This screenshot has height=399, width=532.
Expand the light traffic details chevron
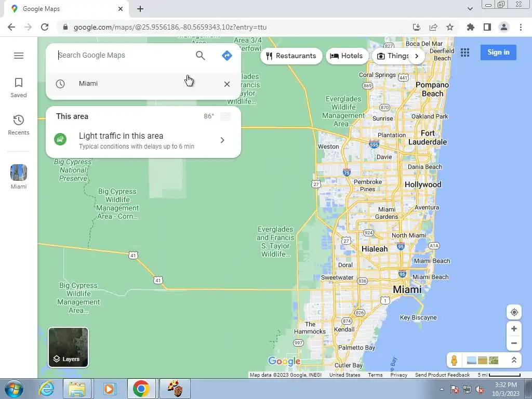pos(222,140)
